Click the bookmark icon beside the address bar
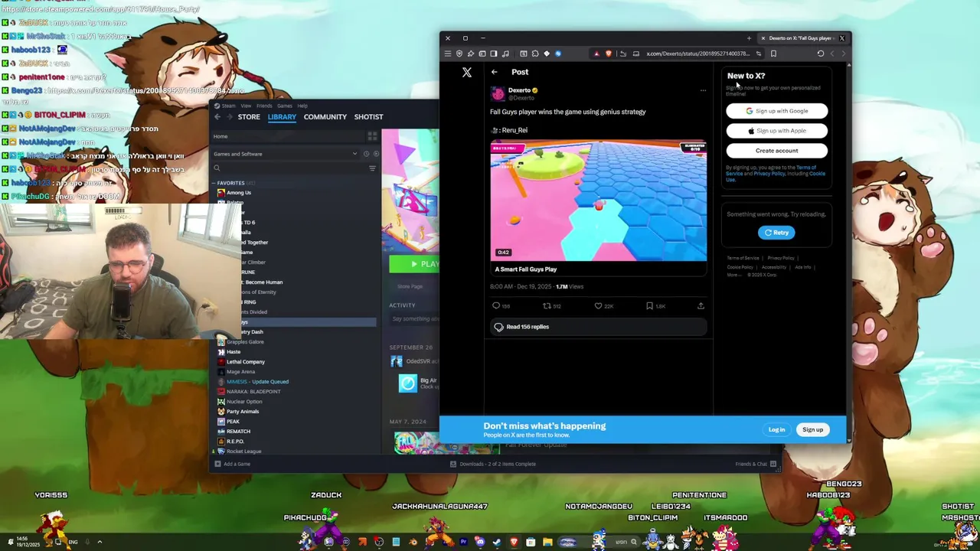The image size is (980, 551). [x=773, y=54]
